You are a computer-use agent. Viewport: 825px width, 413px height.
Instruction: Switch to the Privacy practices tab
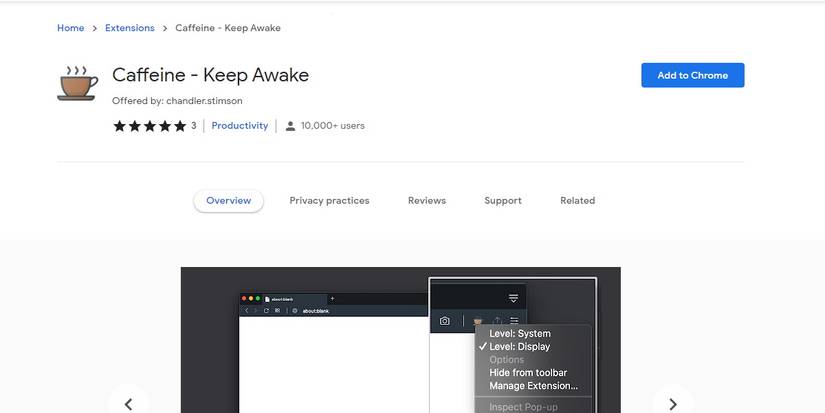pos(329,201)
